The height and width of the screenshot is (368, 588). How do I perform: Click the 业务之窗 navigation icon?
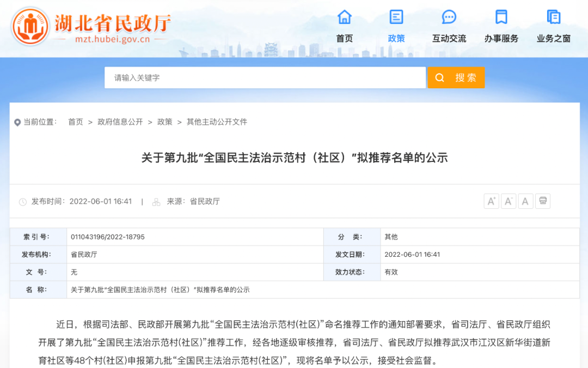click(553, 17)
